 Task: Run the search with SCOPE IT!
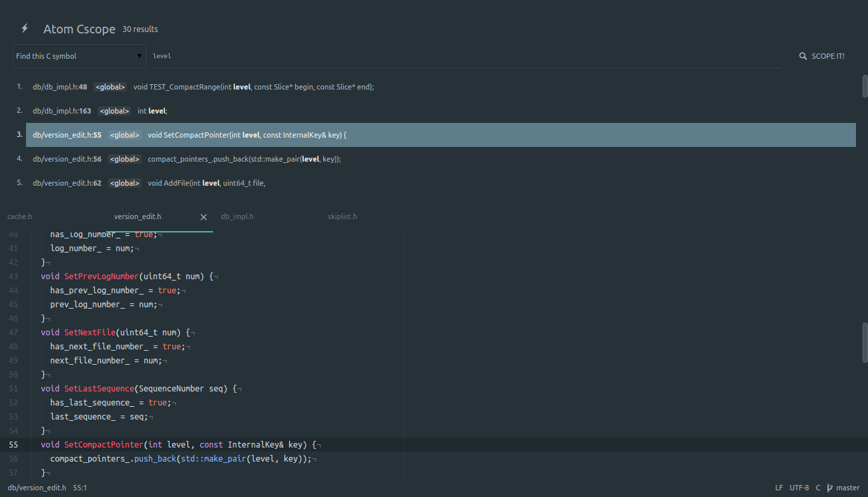pyautogui.click(x=822, y=56)
